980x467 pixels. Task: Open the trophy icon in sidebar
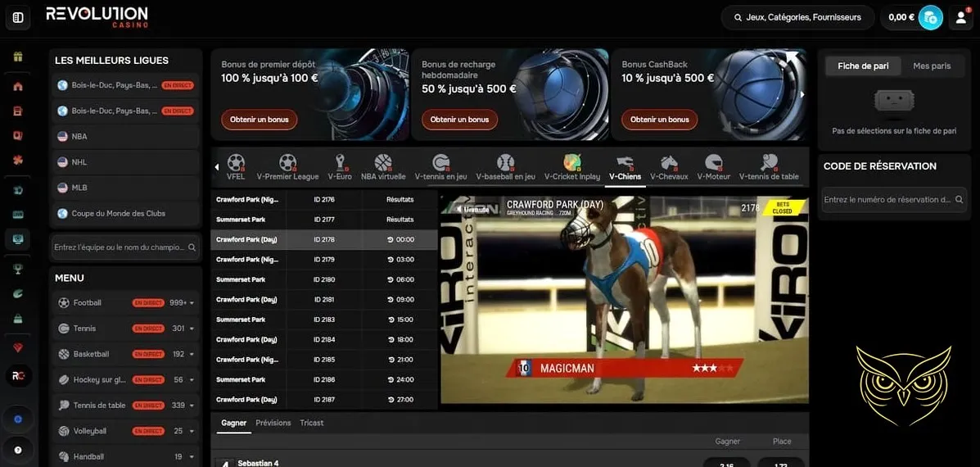tap(18, 269)
